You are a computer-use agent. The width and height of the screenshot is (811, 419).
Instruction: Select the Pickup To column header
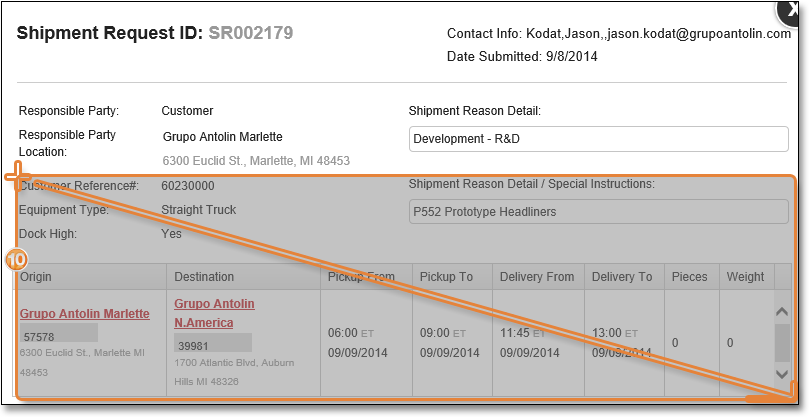[x=446, y=277]
